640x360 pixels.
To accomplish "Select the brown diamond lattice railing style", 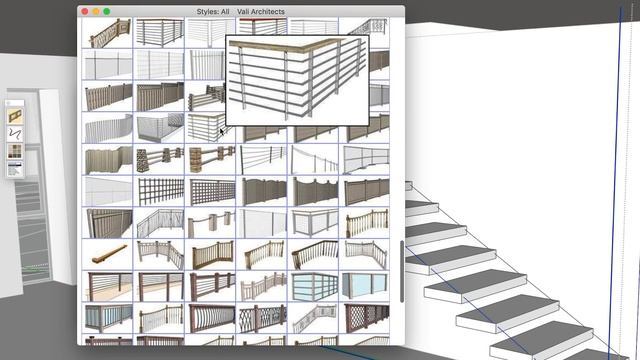I will point(364,318).
